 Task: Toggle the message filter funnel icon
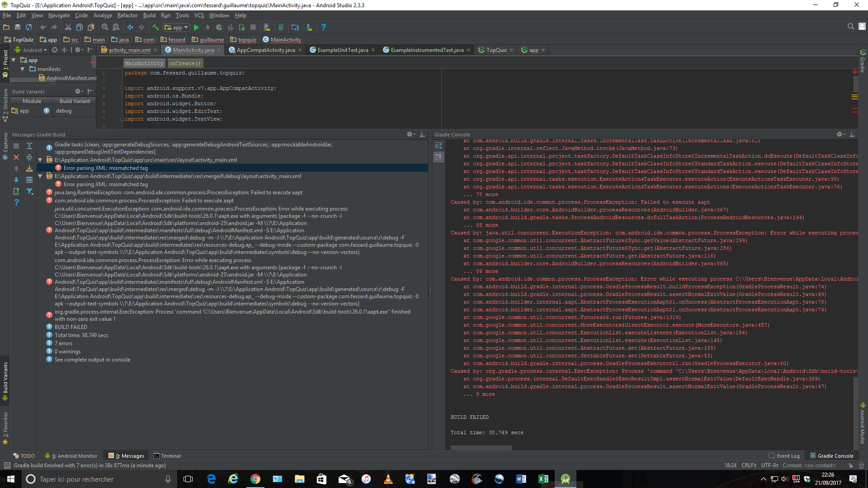(x=30, y=192)
